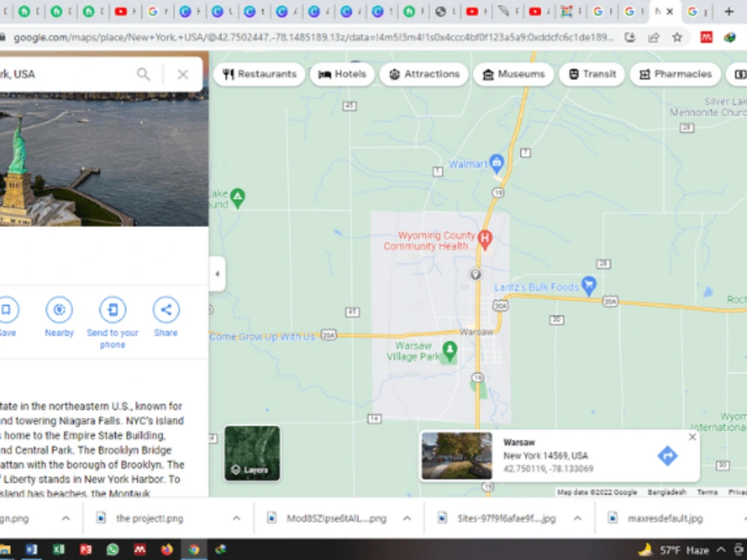The width and height of the screenshot is (747, 560).
Task: Click the coordinates 42.750119, -78.133069 text
Action: [548, 469]
